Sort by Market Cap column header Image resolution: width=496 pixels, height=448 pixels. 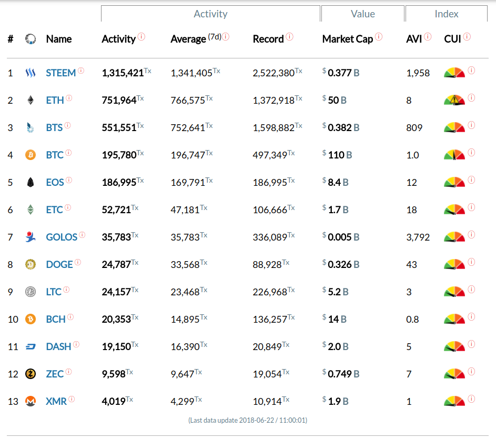348,39
